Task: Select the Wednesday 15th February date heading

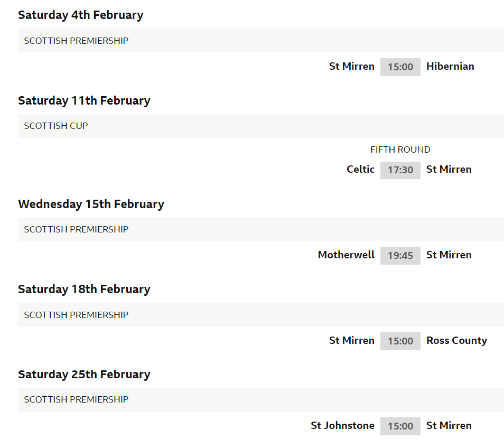Action: (91, 204)
